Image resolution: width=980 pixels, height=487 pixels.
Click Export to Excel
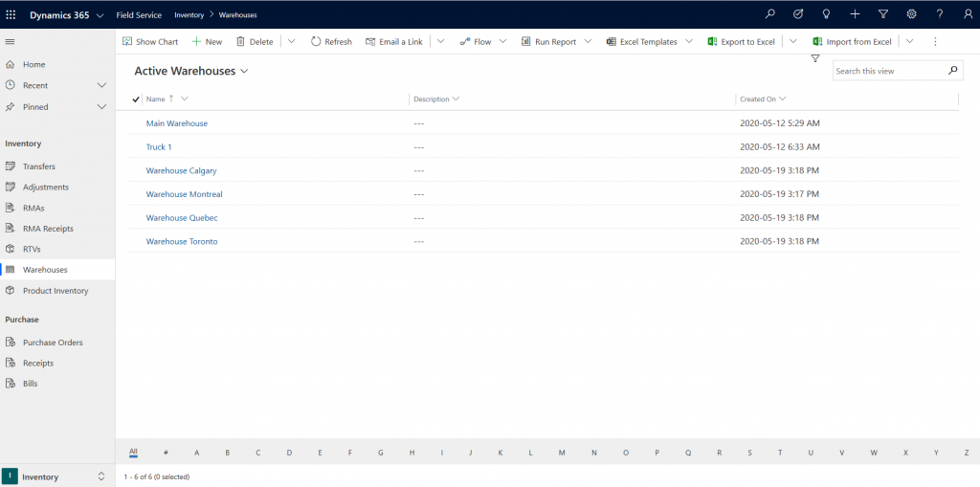click(x=742, y=42)
